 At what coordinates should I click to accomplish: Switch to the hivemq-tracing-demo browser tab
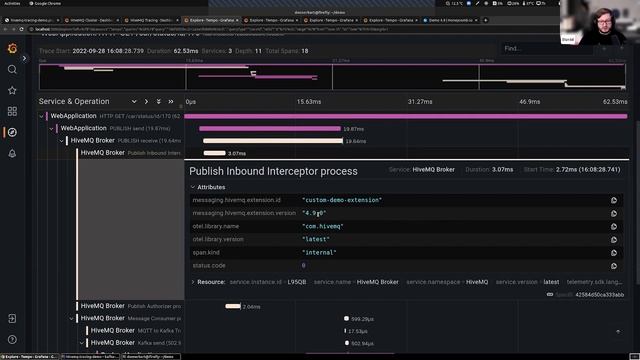tap(32, 20)
